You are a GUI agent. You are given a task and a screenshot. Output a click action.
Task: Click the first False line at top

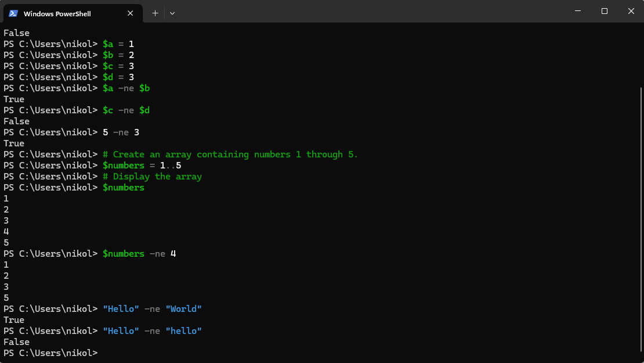pos(16,33)
